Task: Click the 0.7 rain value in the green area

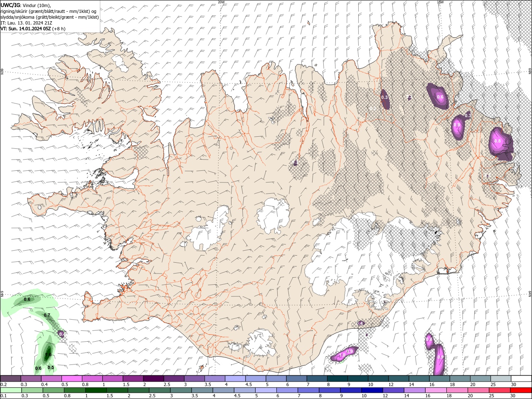Action: [47, 315]
